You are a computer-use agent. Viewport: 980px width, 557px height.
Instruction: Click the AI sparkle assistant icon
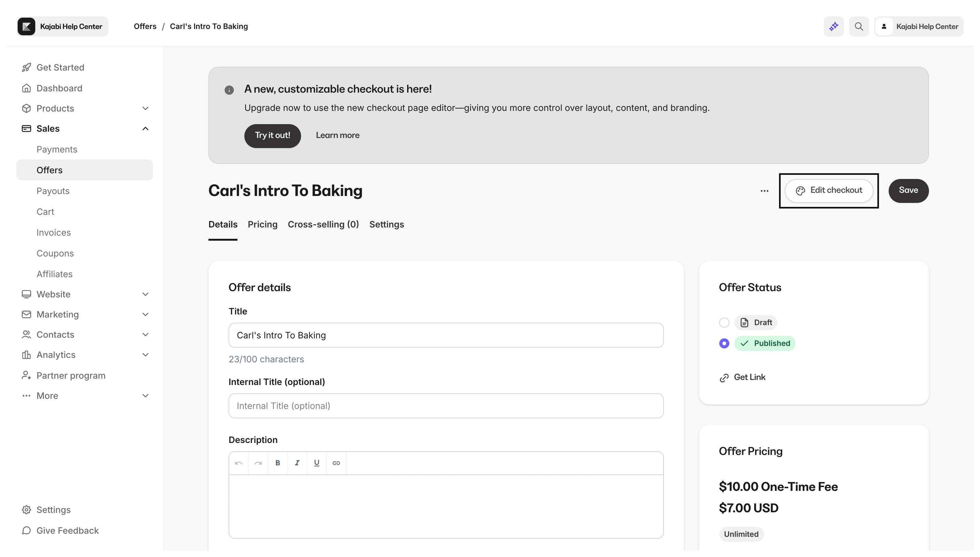834,26
